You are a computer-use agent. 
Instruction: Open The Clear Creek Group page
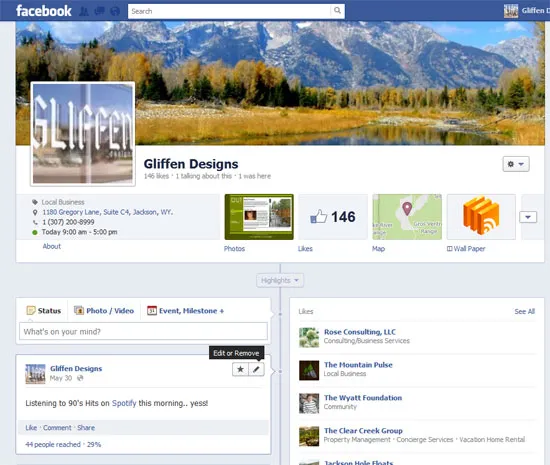tap(363, 431)
